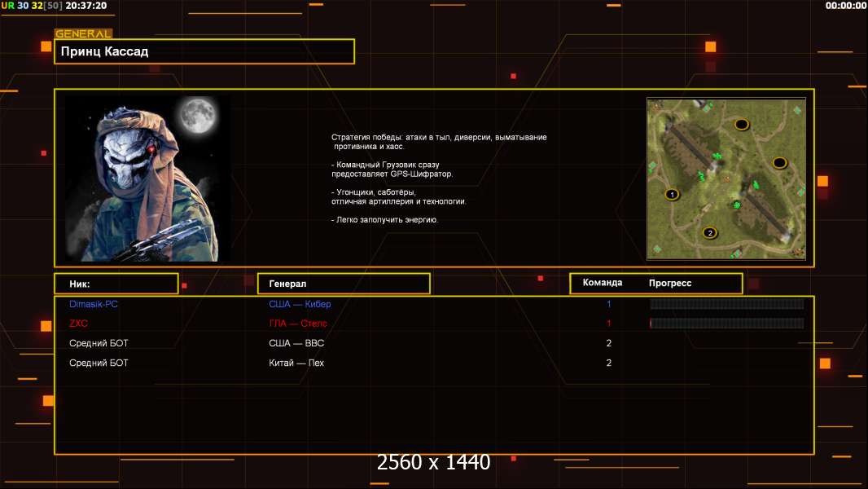Click the orange GENERAL label tag
The height and width of the screenshot is (489, 868).
(x=83, y=34)
